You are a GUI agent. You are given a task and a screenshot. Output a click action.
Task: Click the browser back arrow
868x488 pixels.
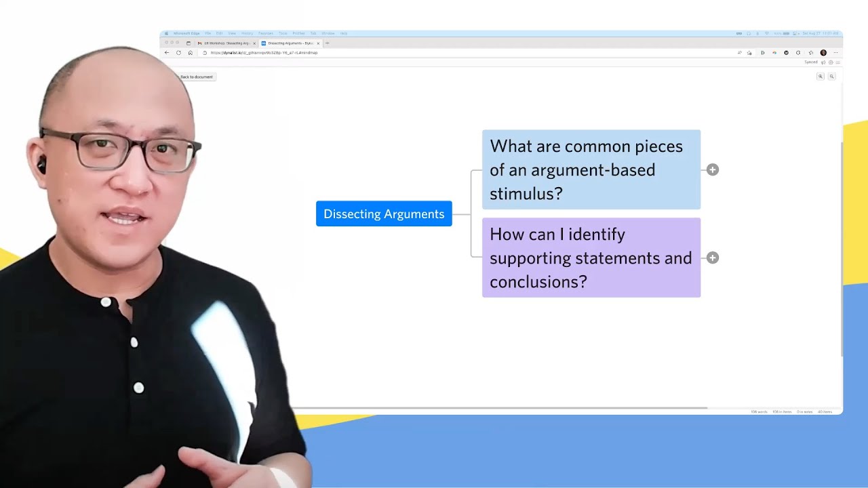pos(167,53)
